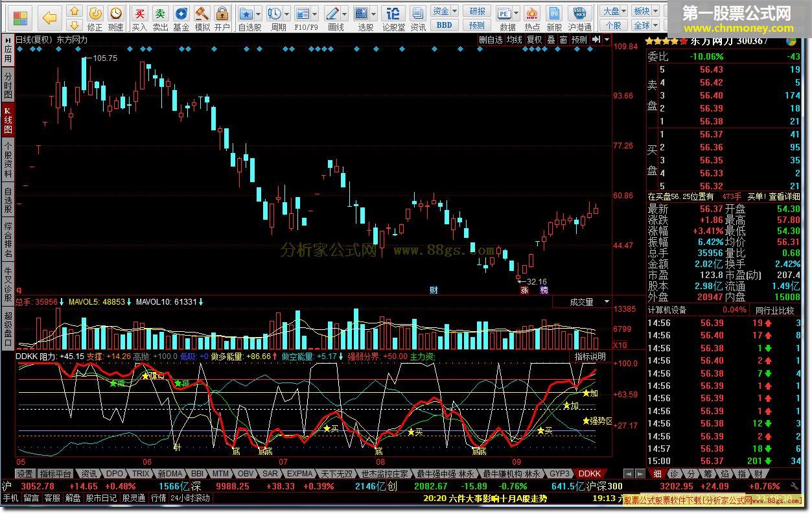Click the green pie chart icon
Viewport: 812px width, 514px height.
click(791, 41)
